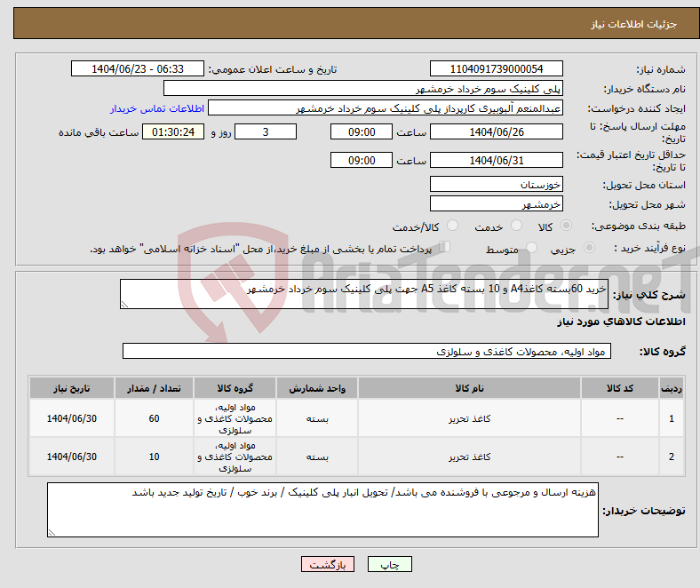Open اطلاعات تماس خریدار link

coord(157,108)
